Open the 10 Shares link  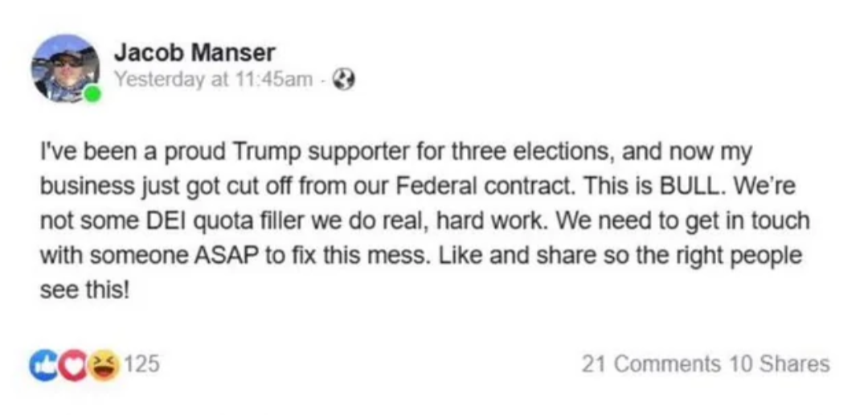[780, 364]
